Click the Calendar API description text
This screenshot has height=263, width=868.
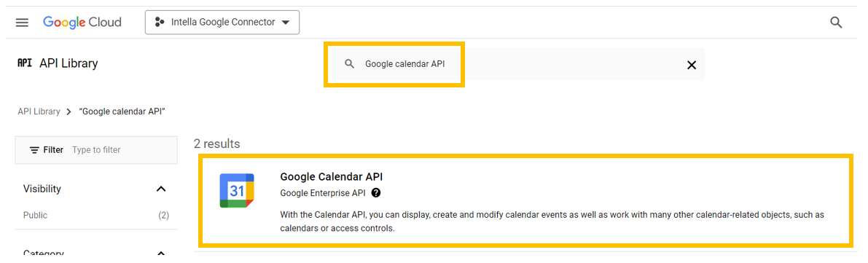(x=552, y=221)
